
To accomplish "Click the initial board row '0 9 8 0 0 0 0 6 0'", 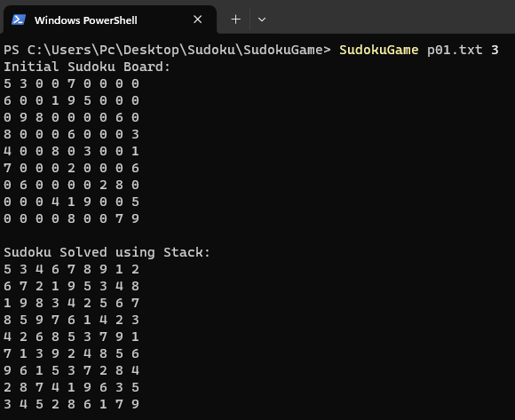I will (71, 117).
